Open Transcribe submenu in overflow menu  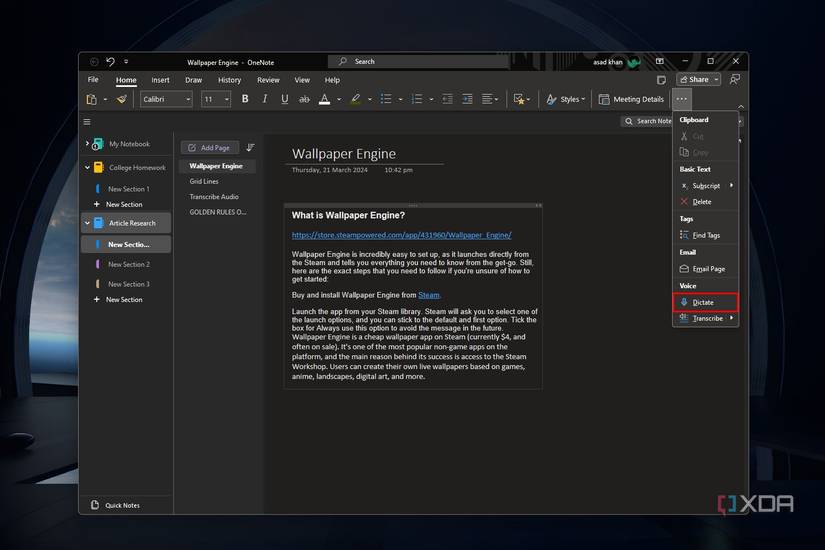706,318
